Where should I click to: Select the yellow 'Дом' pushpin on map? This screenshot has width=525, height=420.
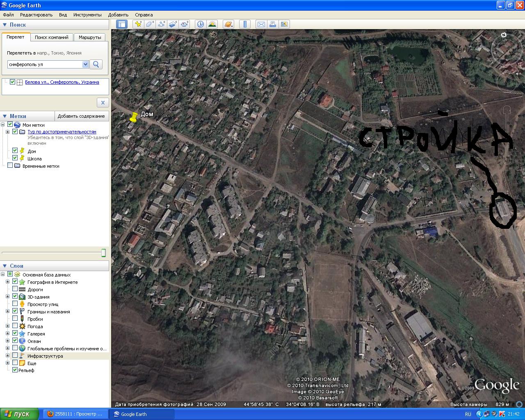click(x=133, y=118)
